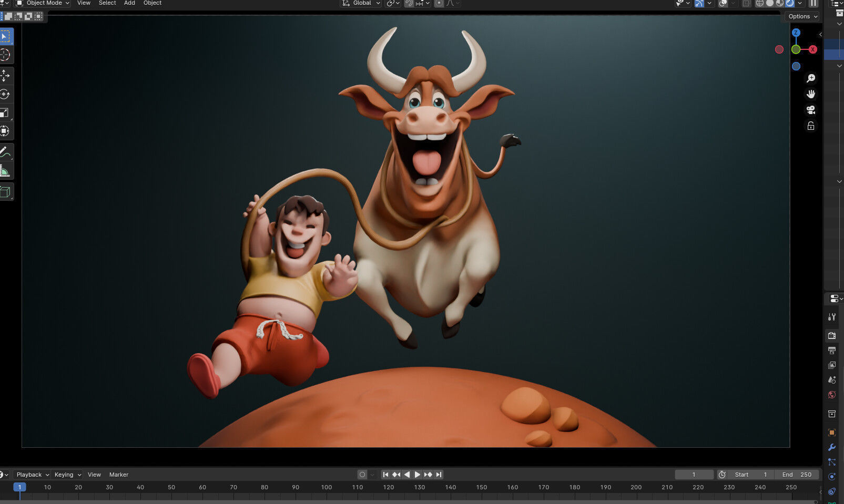Screen dimensions: 844x504
Task: Jump to first frame button
Action: click(385, 475)
